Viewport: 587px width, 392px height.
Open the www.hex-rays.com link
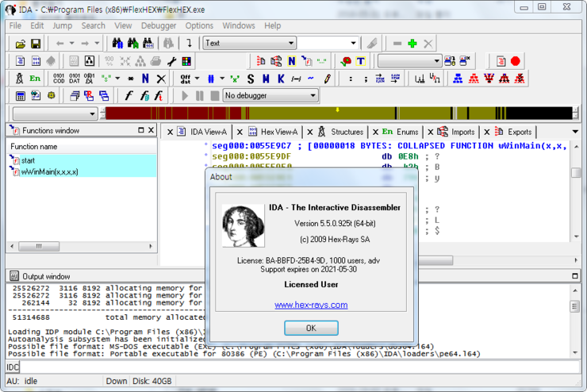click(311, 305)
